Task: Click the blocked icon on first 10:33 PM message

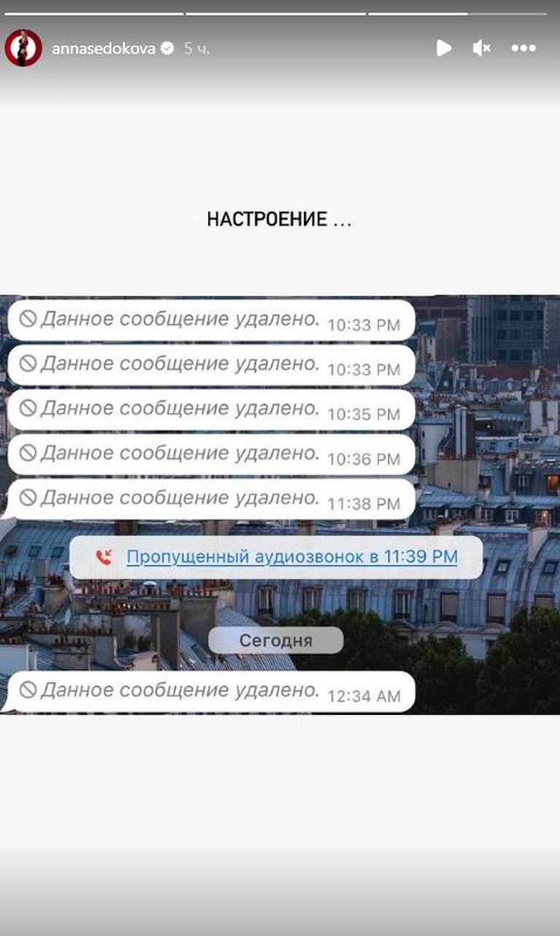Action: 28,319
